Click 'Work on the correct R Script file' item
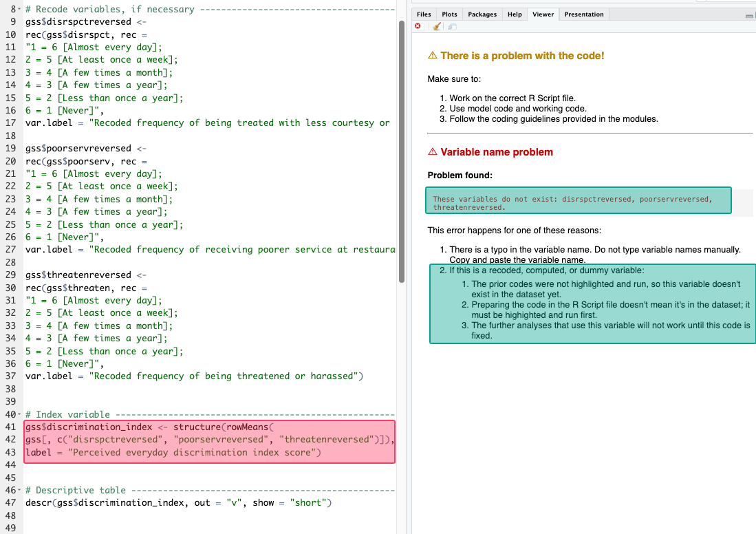The width and height of the screenshot is (756, 534). point(512,98)
